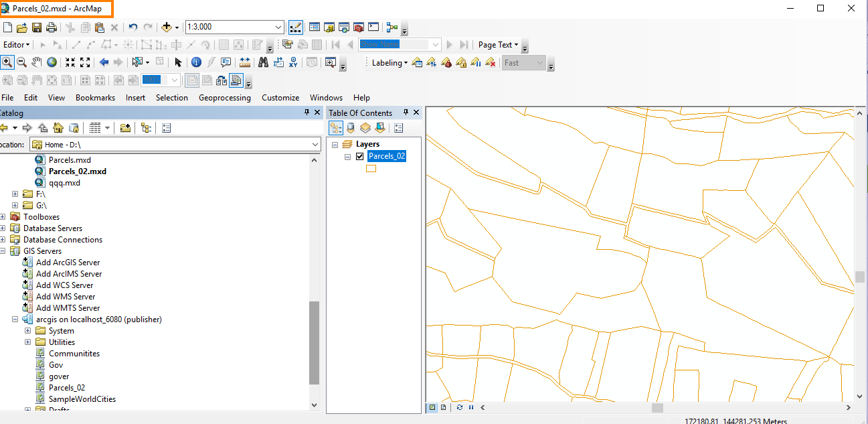Go back to previous extent
The image size is (868, 424).
104,62
